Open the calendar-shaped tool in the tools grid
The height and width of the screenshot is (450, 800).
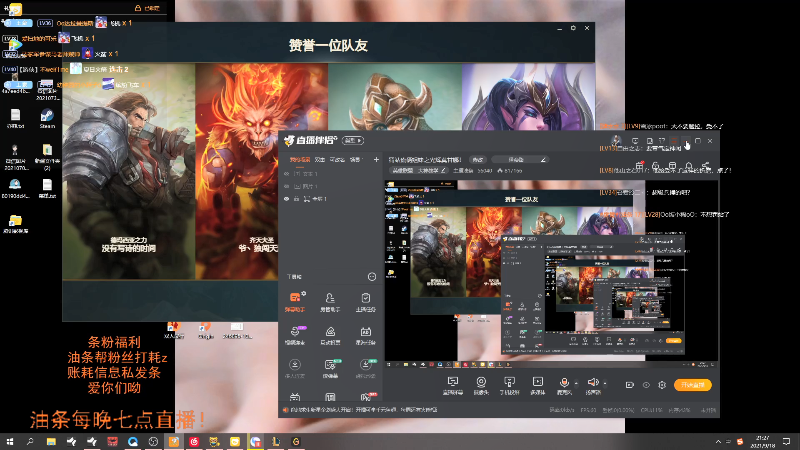(x=365, y=335)
